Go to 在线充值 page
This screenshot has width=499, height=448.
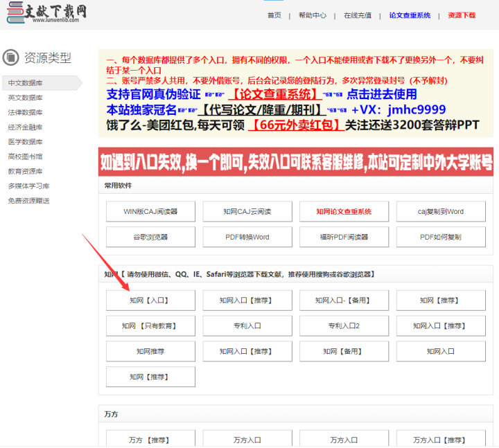[358, 15]
